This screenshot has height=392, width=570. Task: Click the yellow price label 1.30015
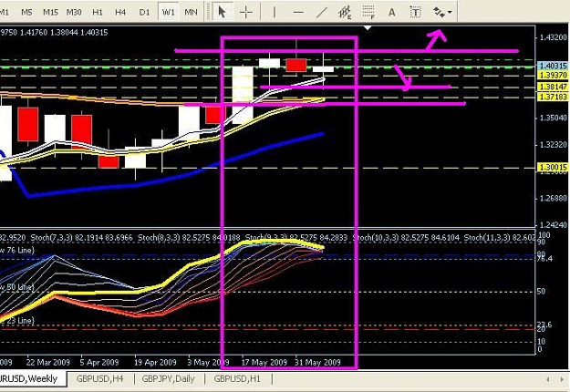554,167
